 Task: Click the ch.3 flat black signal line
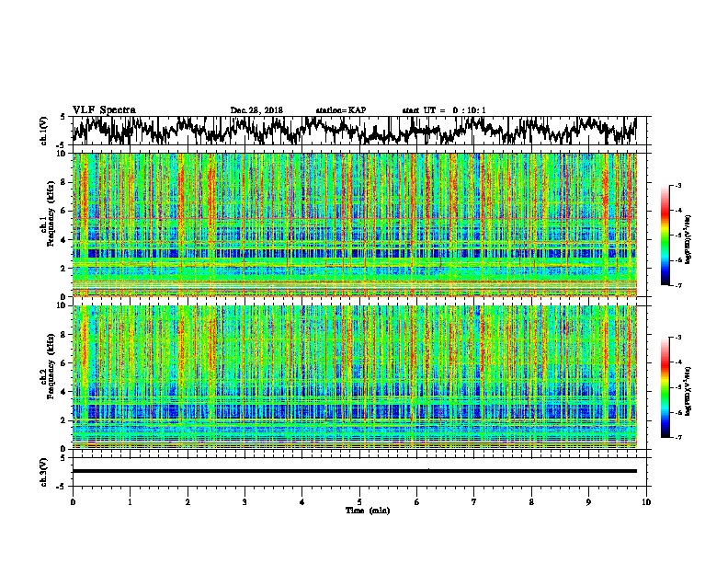354,471
